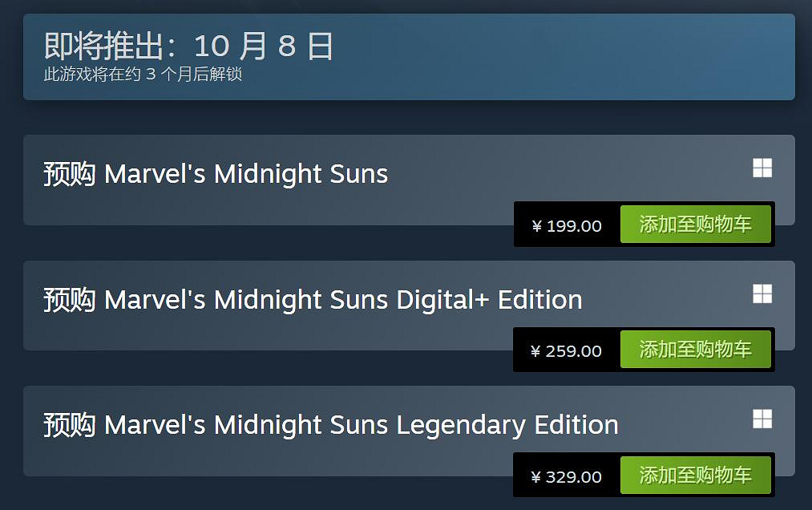Add Legendary Edition to the shopping cart
Viewport: 812px width, 510px height.
(695, 476)
